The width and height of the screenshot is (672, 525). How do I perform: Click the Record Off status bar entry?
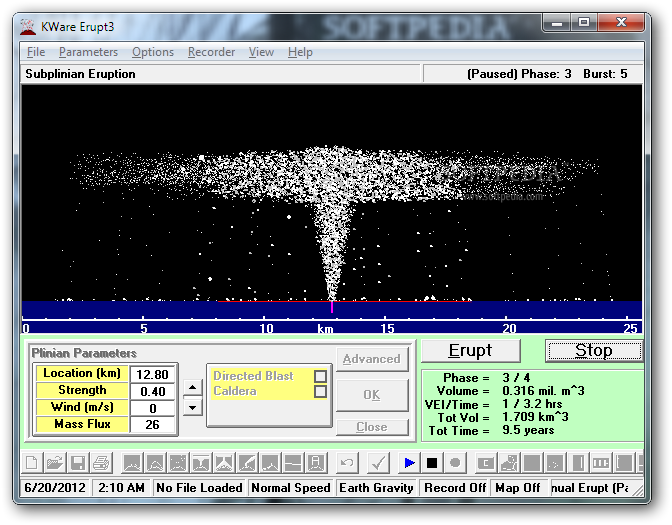pyautogui.click(x=455, y=488)
